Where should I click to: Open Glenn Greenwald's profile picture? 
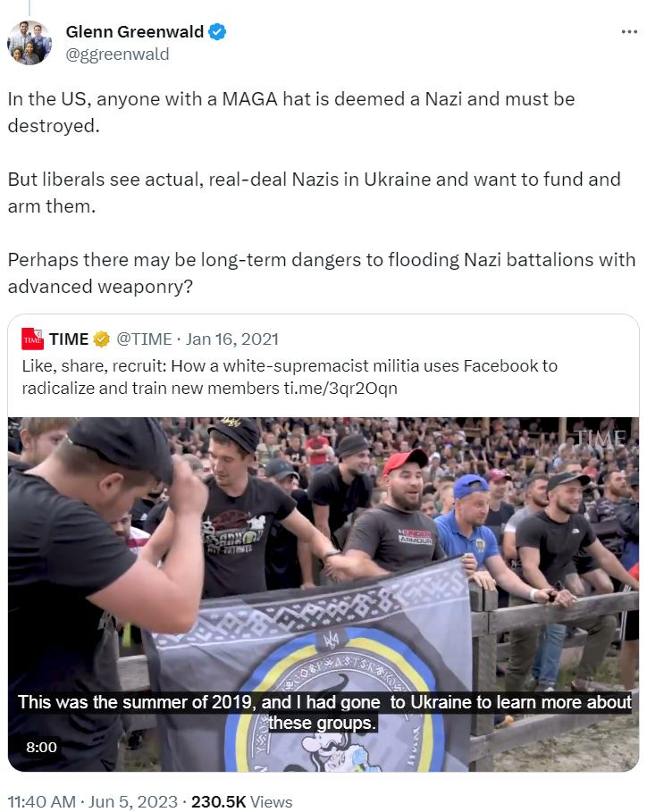pos(29,43)
